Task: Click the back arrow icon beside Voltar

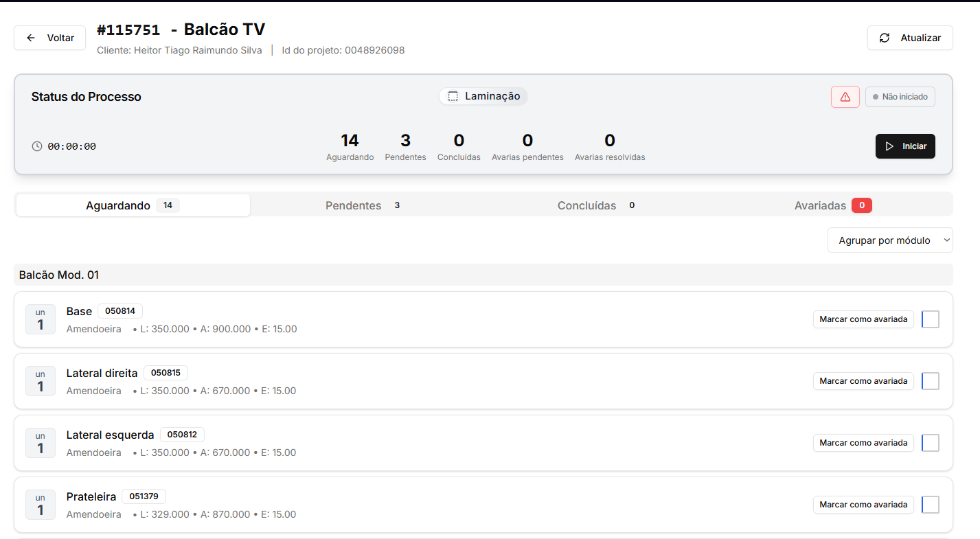Action: (x=31, y=38)
